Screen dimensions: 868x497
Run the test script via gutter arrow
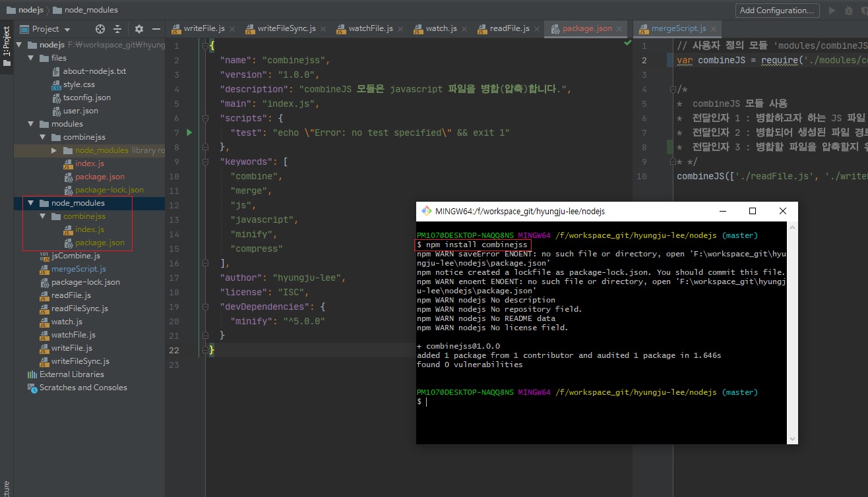click(x=189, y=132)
